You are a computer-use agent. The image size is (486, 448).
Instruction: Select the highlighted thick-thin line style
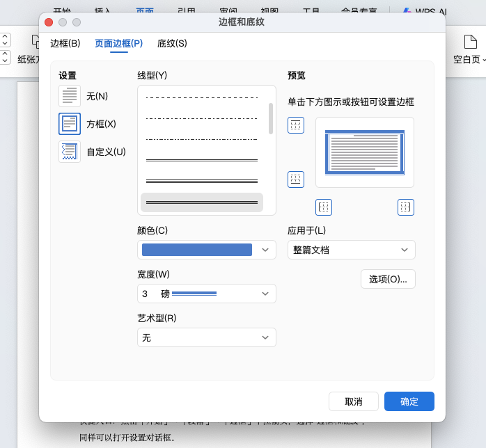coord(202,202)
